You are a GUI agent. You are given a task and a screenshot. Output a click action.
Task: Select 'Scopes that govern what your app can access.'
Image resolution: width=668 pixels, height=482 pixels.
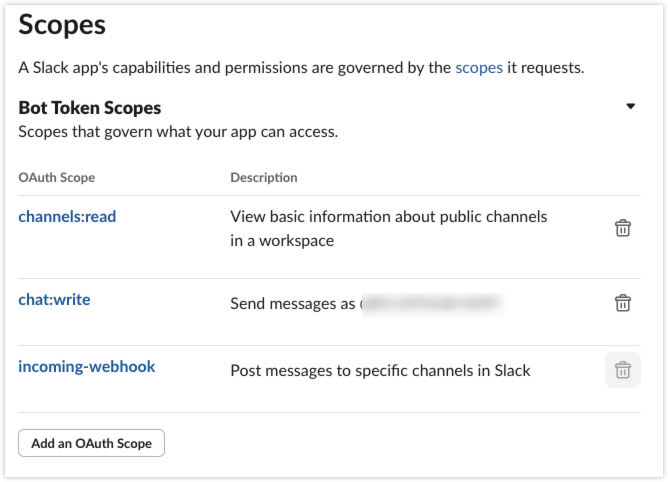click(178, 132)
